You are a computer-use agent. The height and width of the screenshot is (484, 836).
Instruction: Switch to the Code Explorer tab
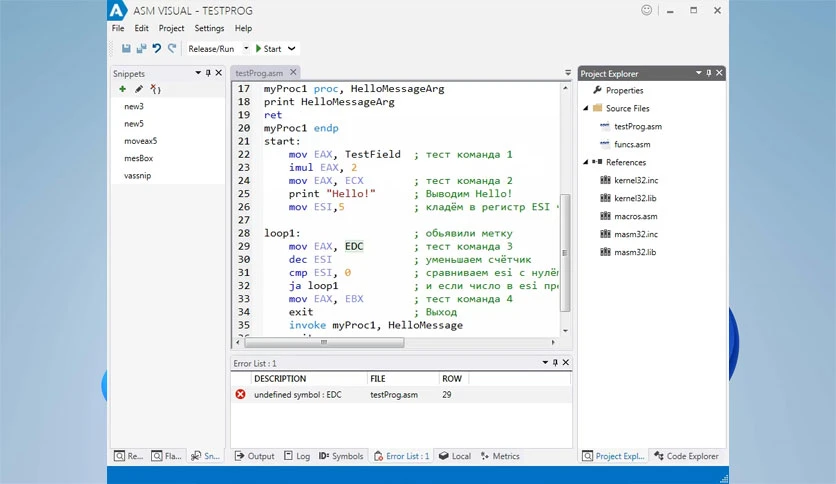[687, 456]
